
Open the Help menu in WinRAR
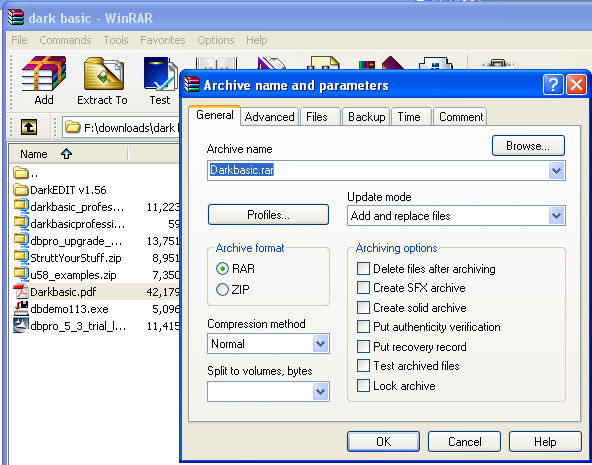coord(257,40)
